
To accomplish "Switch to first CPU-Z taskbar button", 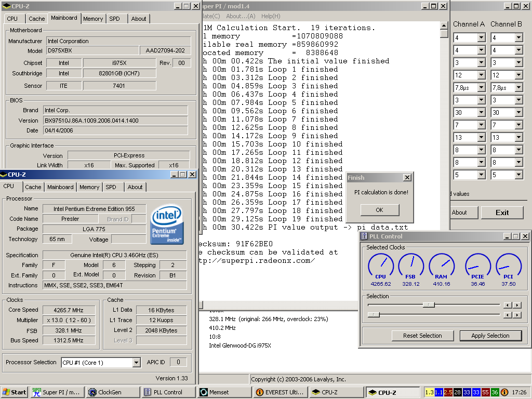I will tap(336, 392).
